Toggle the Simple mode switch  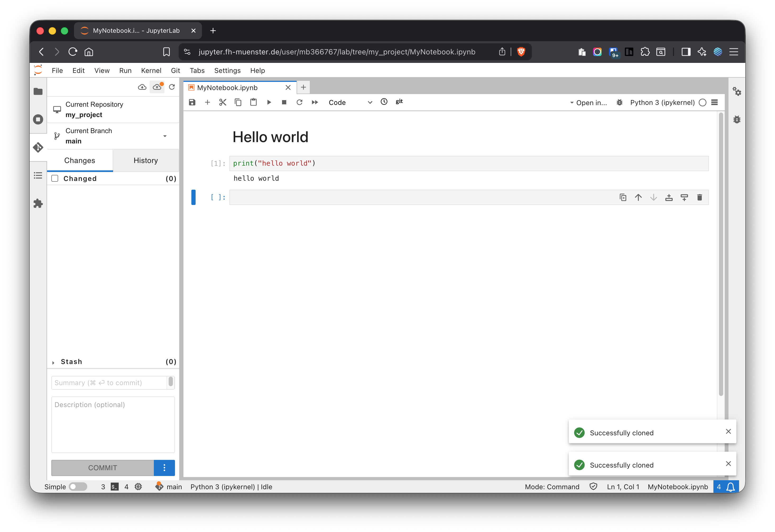pos(78,487)
